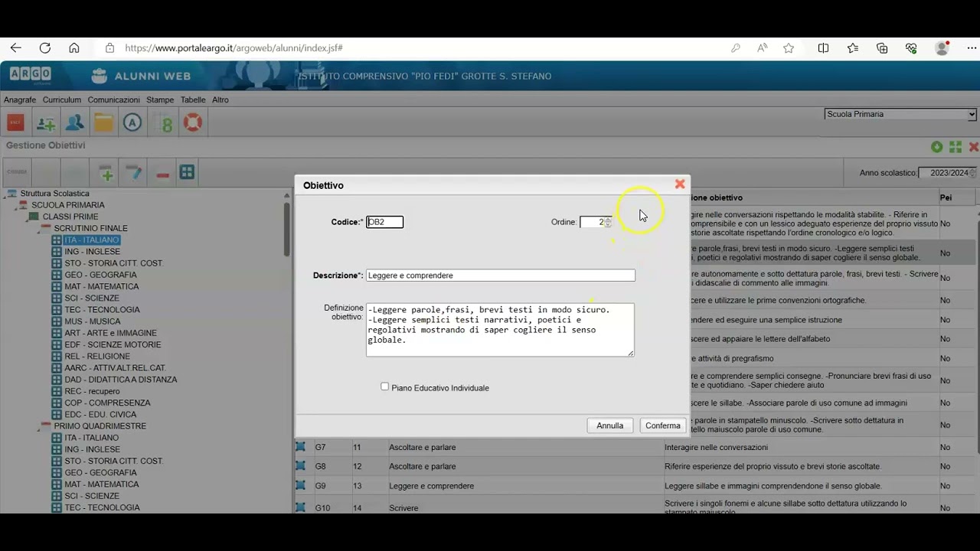Click the blue row icon for objective G9

(x=300, y=485)
